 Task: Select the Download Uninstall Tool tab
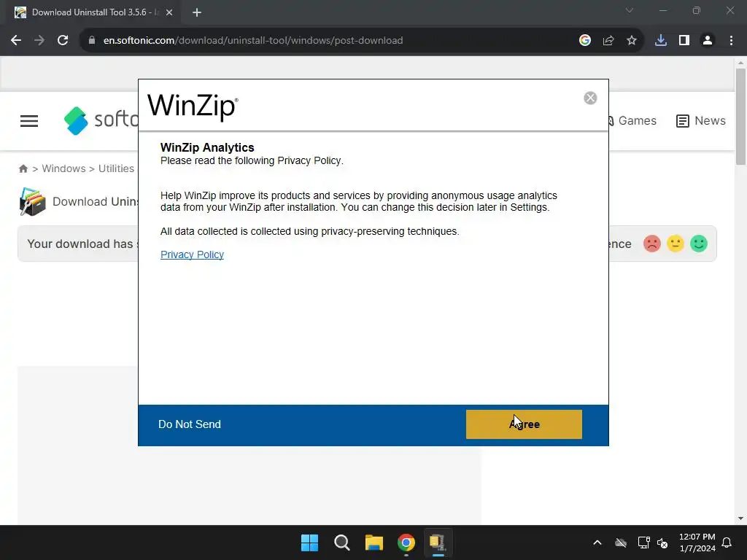pos(93,12)
